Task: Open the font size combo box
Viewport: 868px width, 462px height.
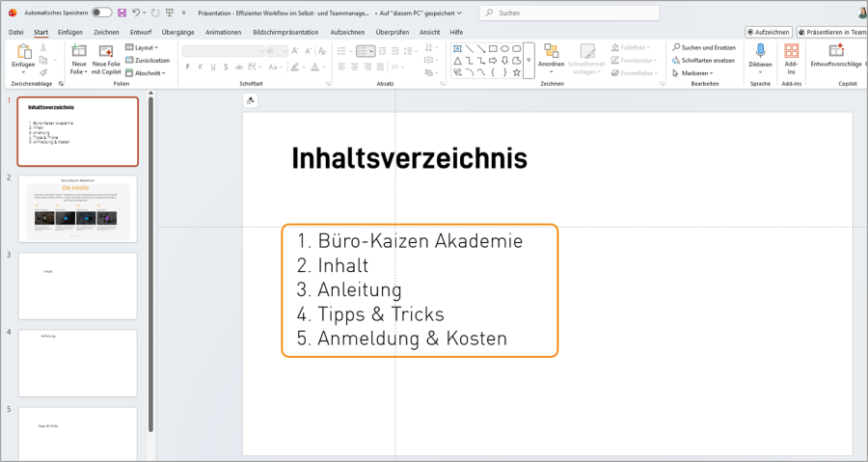Action: (277, 51)
